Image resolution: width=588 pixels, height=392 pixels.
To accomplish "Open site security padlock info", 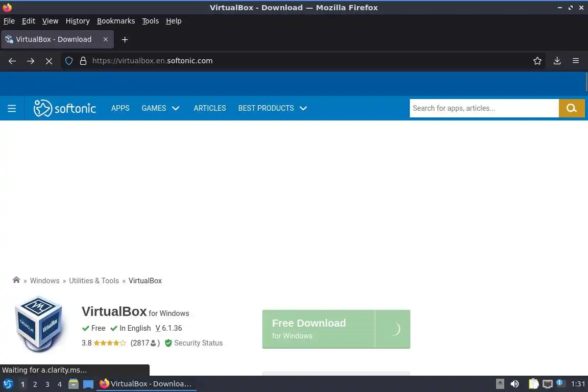I will [83, 61].
